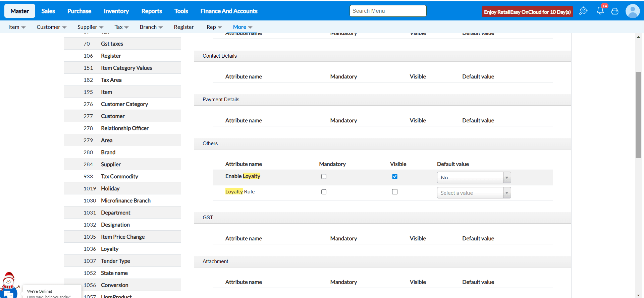The height and width of the screenshot is (298, 644).
Task: Open the notifications bell
Action: (x=600, y=11)
